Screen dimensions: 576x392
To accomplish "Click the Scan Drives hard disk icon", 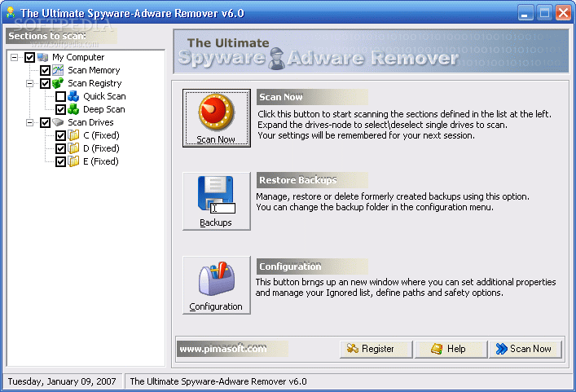I will coord(58,122).
